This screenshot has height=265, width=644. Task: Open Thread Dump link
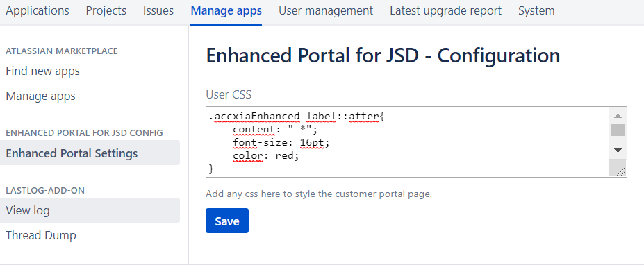click(x=41, y=235)
